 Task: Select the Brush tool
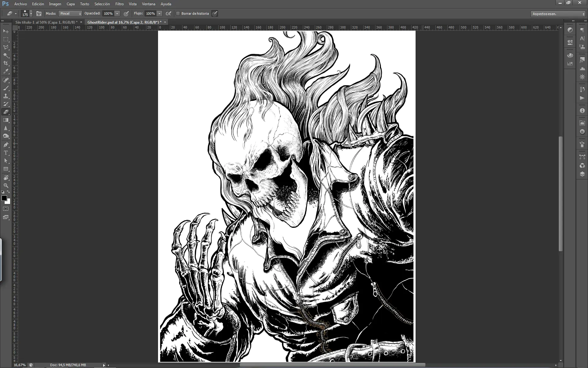(x=6, y=88)
